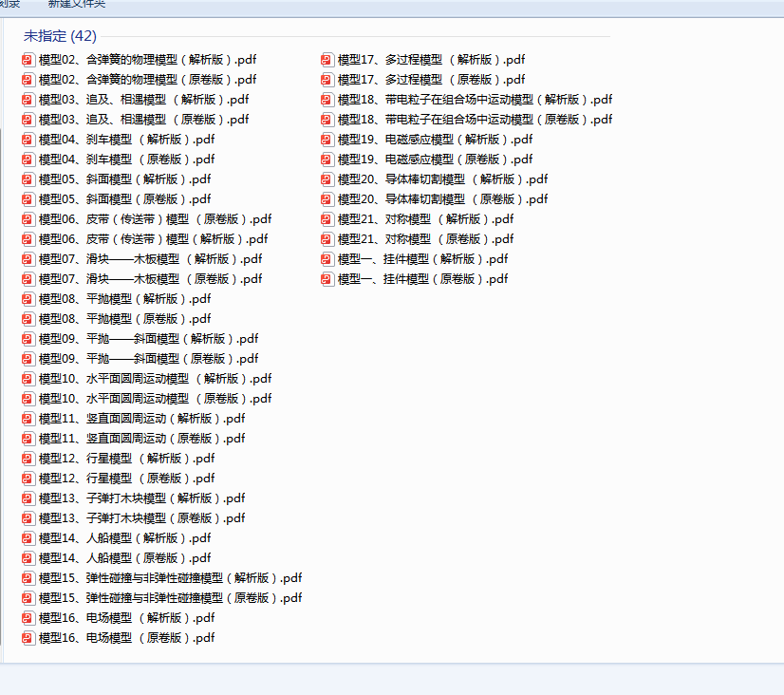Click PDF icon of 模型14、人船模型（原卷版）

point(28,558)
